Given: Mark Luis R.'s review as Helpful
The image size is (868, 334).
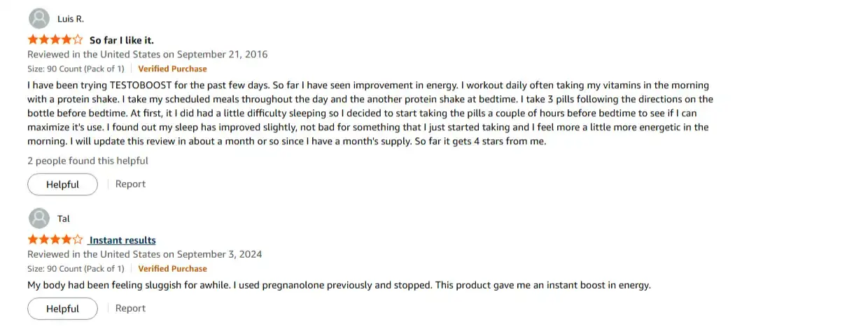Looking at the screenshot, I should [x=62, y=185].
